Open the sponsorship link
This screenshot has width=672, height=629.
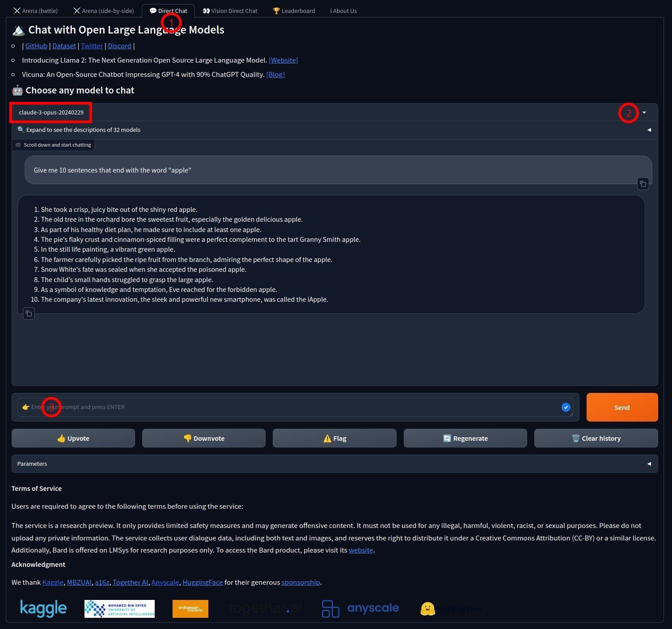click(x=300, y=583)
